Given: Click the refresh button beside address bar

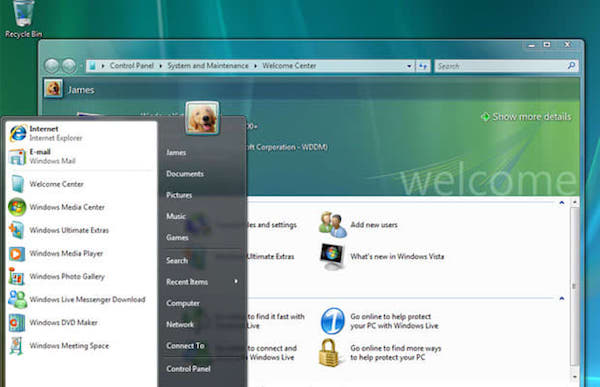Looking at the screenshot, I should pos(422,66).
